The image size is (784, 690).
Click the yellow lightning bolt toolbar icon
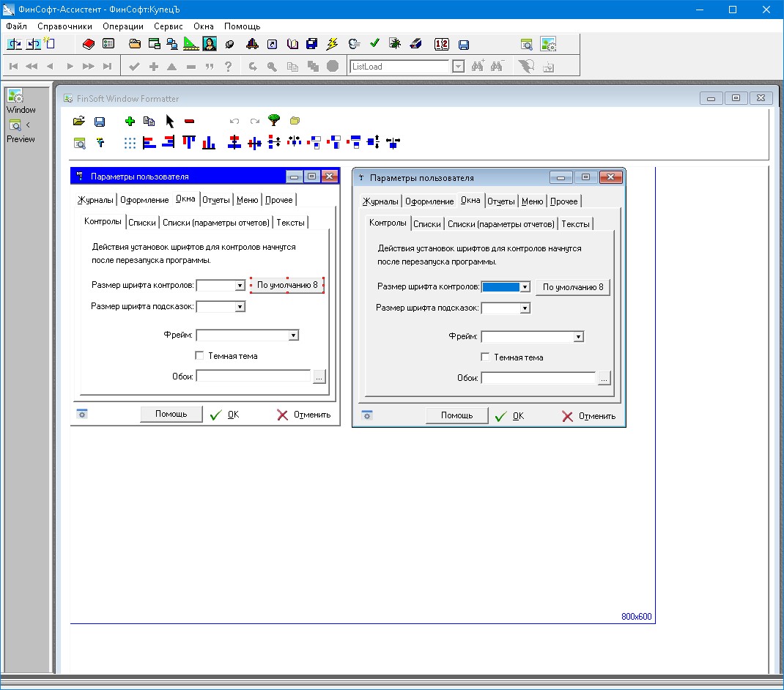[332, 44]
